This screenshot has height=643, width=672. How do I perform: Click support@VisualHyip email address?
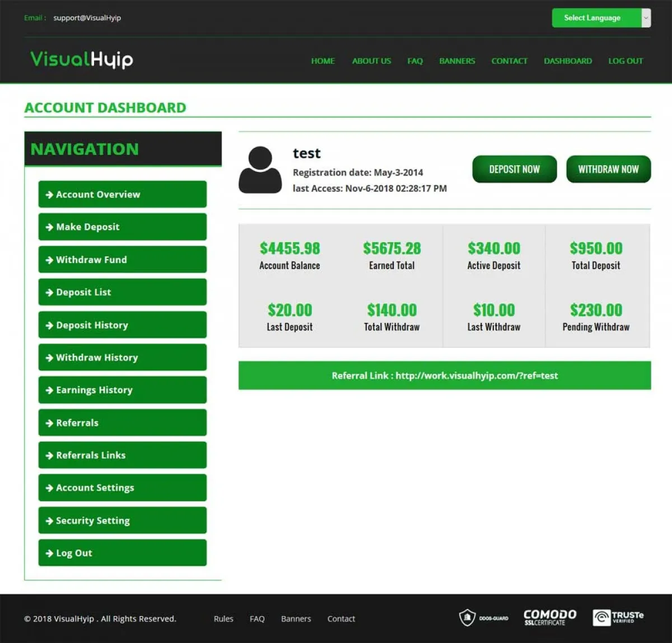(x=87, y=18)
